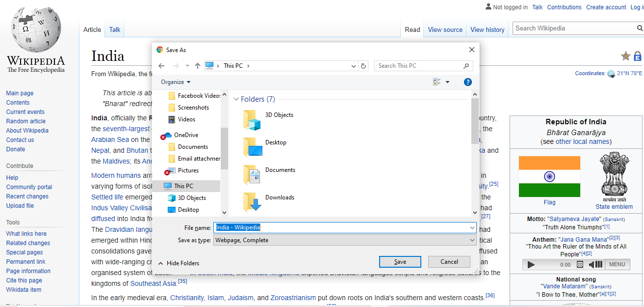Collapse the Folders (7) group
This screenshot has height=307, width=644.
236,99
